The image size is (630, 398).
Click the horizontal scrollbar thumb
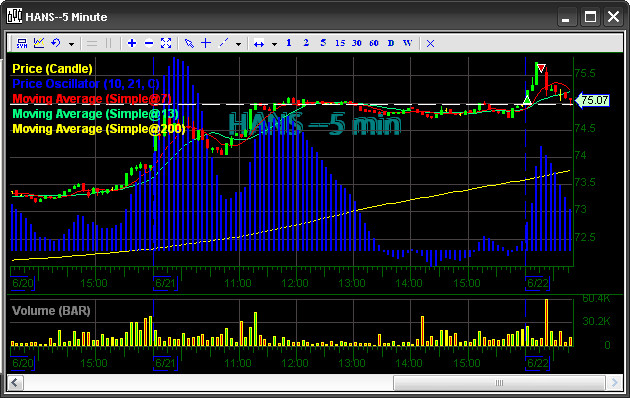(499, 383)
